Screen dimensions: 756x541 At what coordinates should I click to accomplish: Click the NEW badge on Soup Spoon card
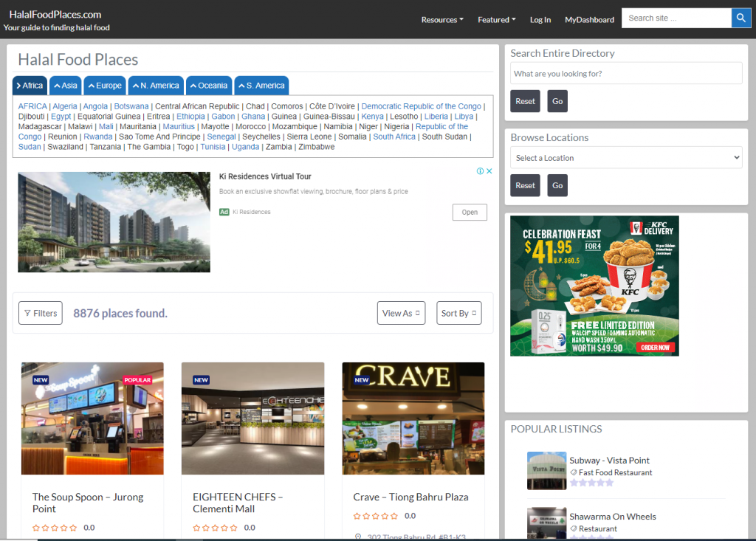(41, 380)
